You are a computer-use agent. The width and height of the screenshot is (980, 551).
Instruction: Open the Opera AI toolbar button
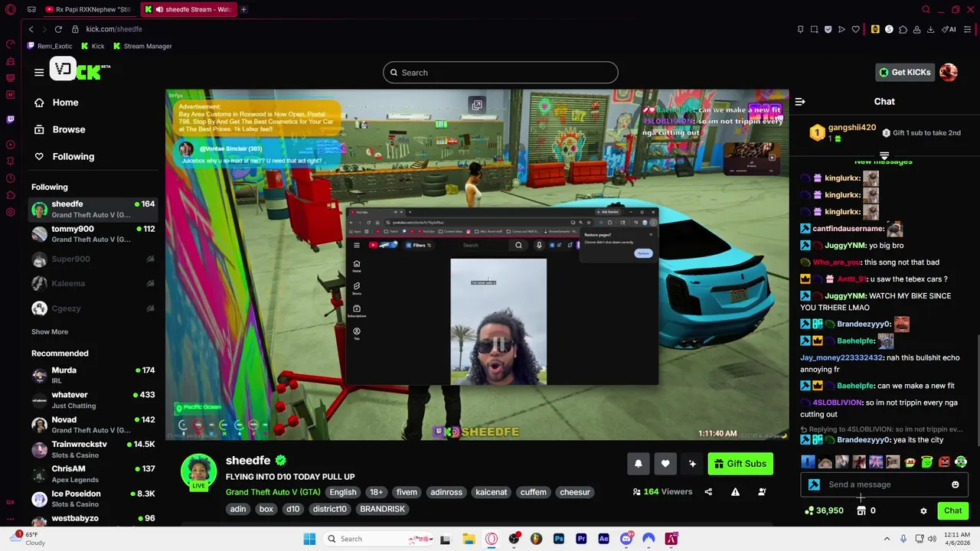pyautogui.click(x=950, y=29)
